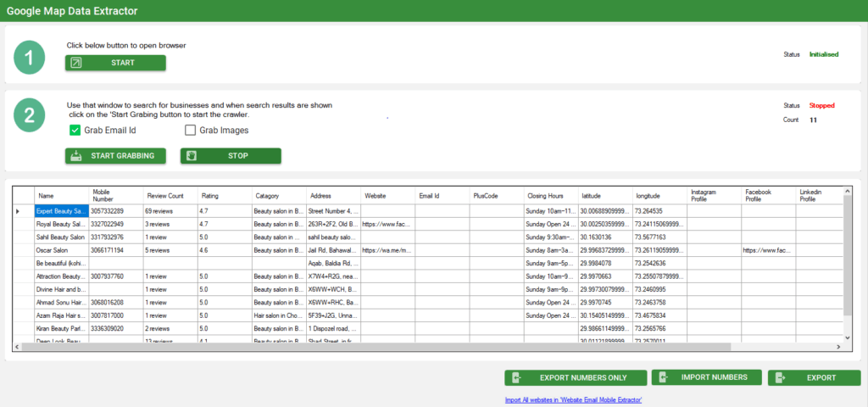868x407 pixels.
Task: Click the Mobile Number column header
Action: [116, 196]
